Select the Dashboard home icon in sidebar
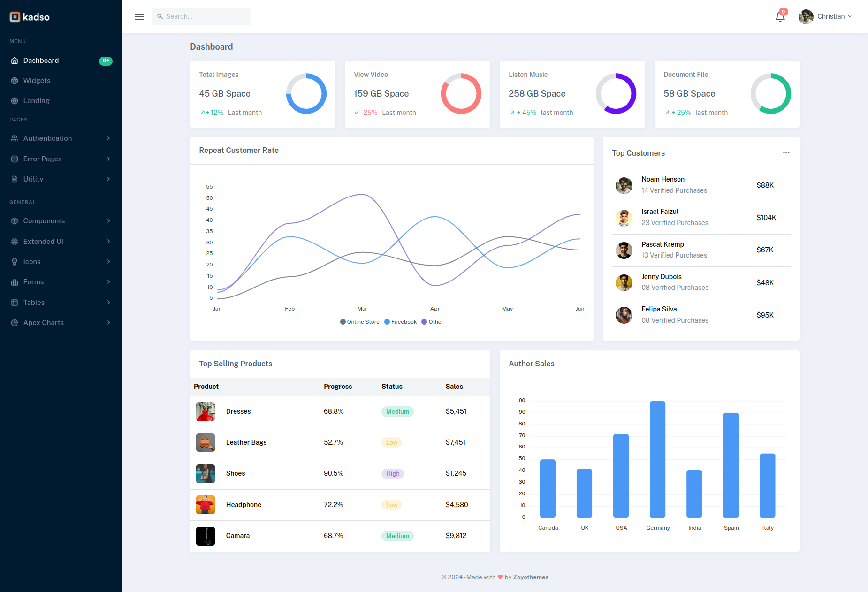The image size is (868, 592). [15, 60]
